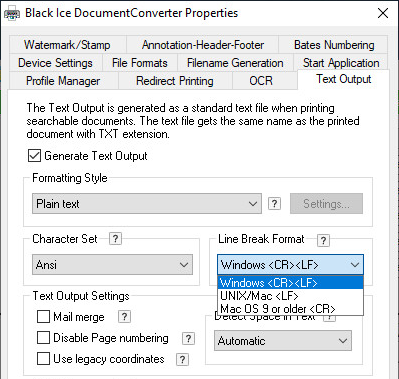Click the printer icon in title bar
Image resolution: width=399 pixels, height=379 pixels.
(x=12, y=13)
